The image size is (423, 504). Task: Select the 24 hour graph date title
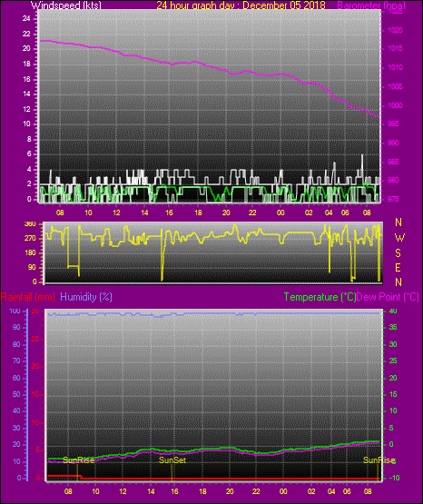point(241,5)
